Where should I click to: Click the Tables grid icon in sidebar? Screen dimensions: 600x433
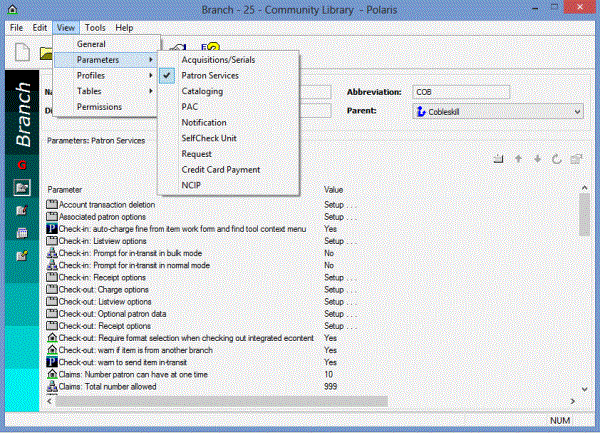21,233
